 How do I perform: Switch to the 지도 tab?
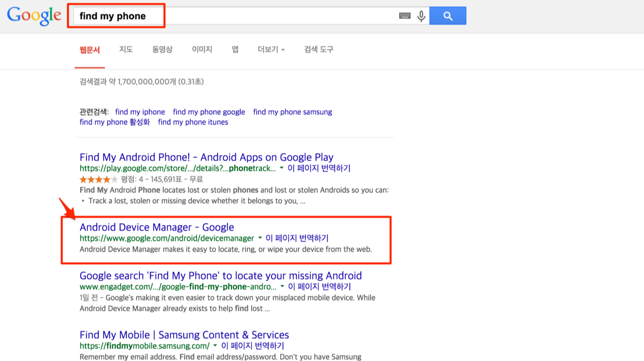(126, 49)
